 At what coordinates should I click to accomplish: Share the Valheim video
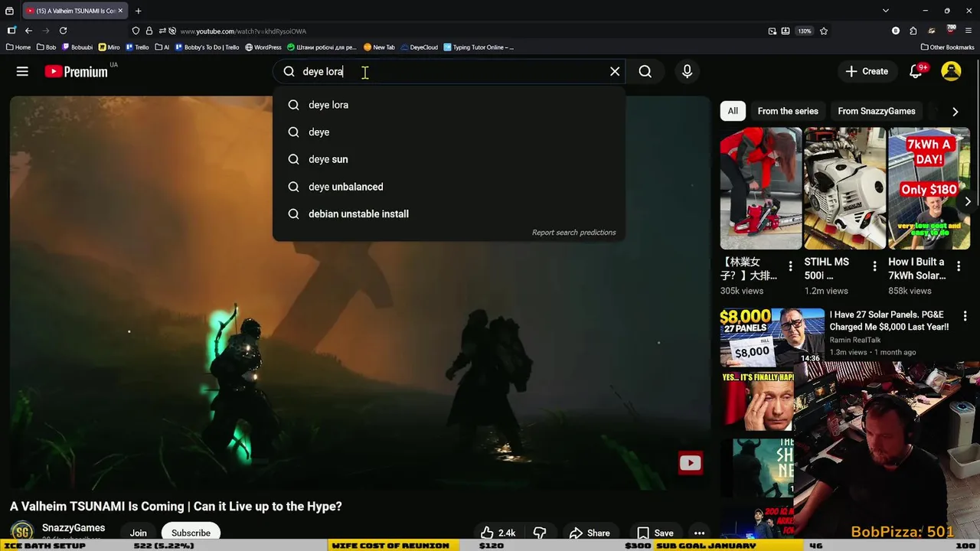pos(590,533)
